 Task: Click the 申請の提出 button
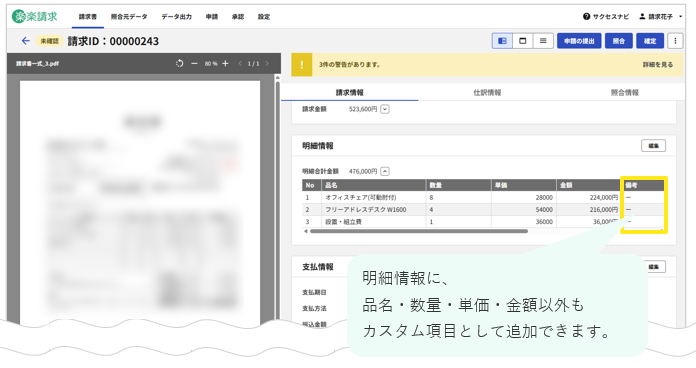point(579,41)
